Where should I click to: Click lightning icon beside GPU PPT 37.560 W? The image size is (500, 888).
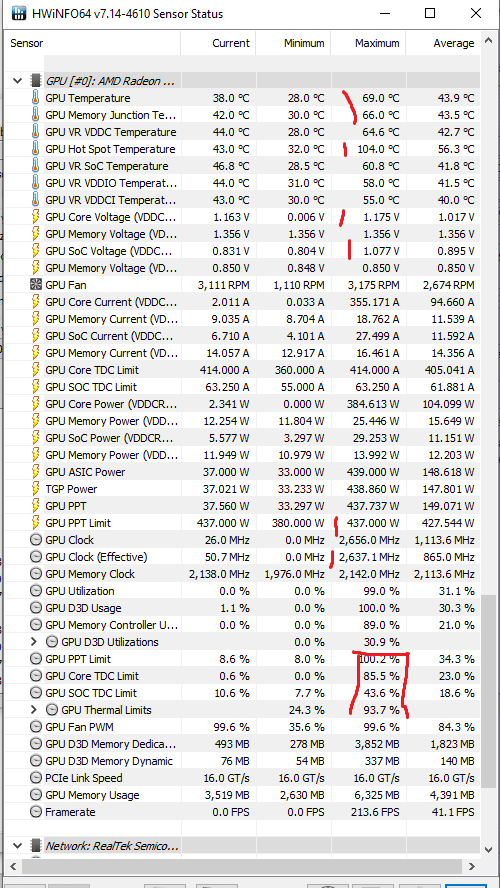coord(36,506)
